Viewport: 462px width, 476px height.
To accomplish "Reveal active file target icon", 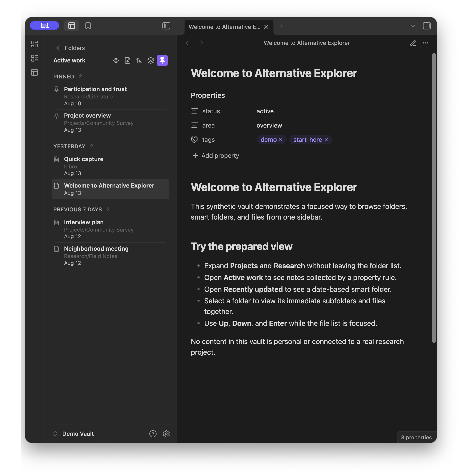I will coord(116,60).
